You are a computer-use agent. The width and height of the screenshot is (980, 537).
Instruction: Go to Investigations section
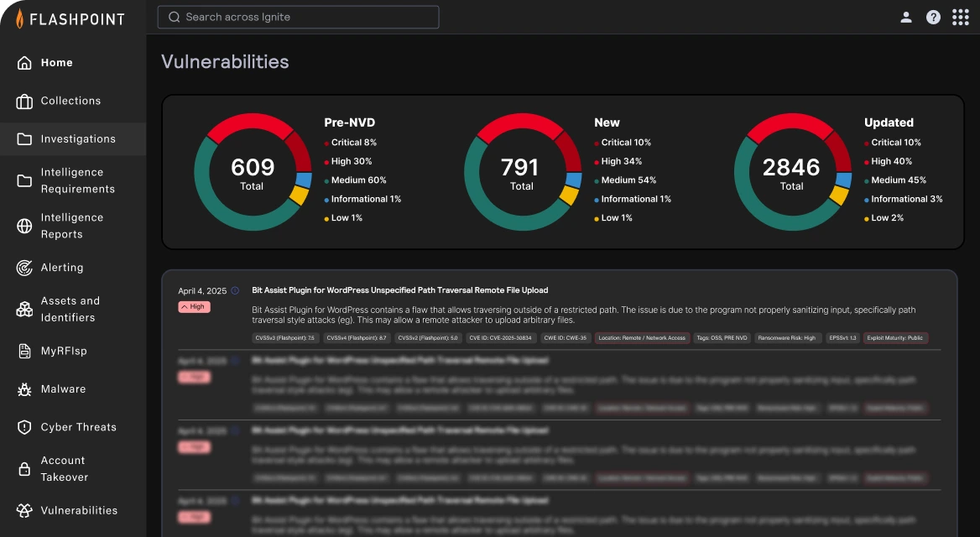click(x=73, y=138)
